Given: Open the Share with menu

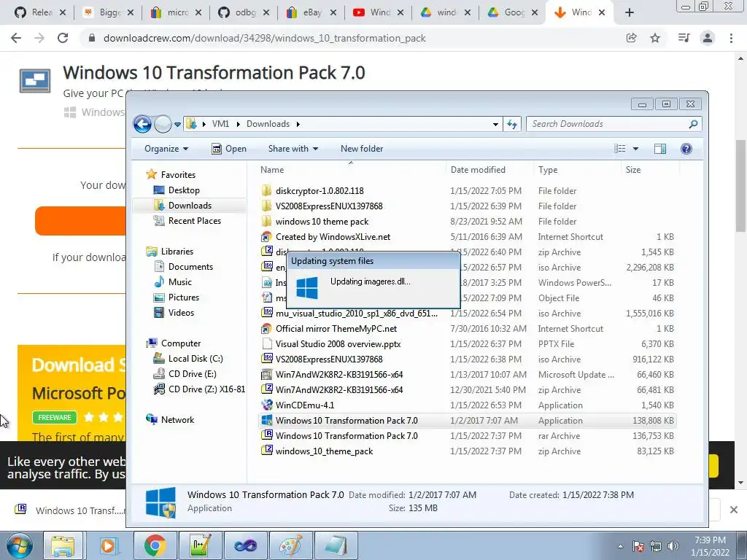Looking at the screenshot, I should pos(293,149).
